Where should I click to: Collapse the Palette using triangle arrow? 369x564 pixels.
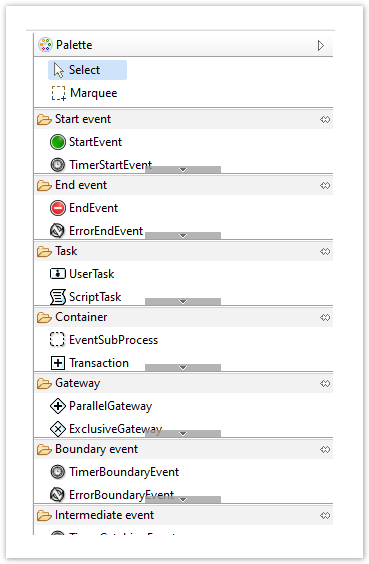pos(321,46)
